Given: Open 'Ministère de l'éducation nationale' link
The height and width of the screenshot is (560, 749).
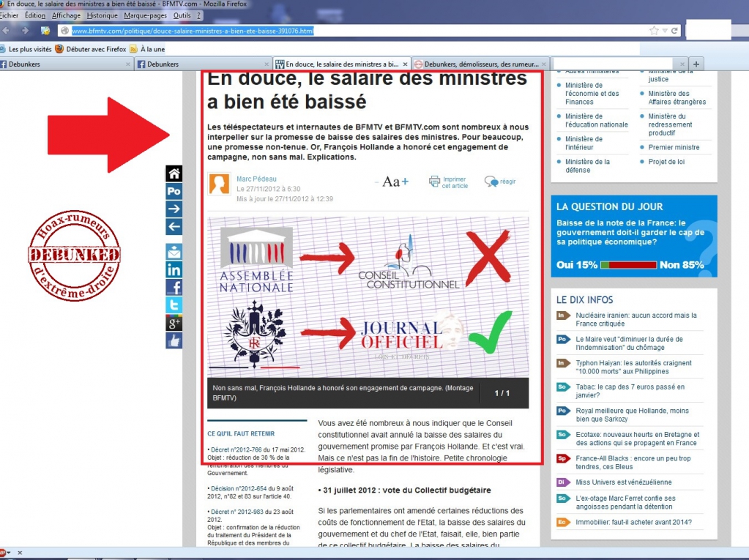Looking at the screenshot, I should 596,120.
